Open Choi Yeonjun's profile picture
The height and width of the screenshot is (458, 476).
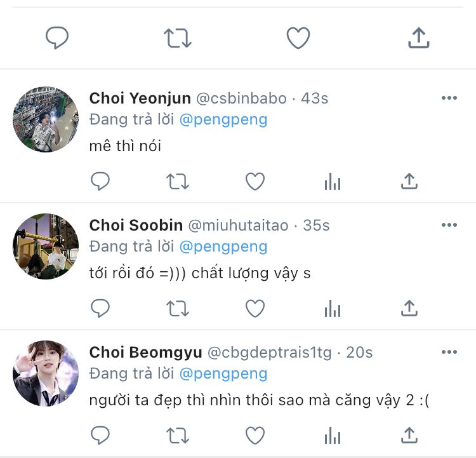46,119
